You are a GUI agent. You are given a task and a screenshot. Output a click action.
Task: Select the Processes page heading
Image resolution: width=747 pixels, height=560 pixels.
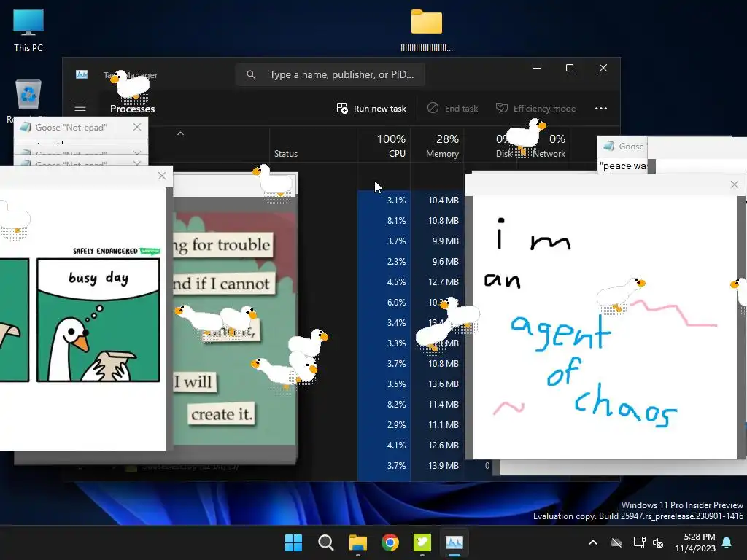(x=133, y=109)
